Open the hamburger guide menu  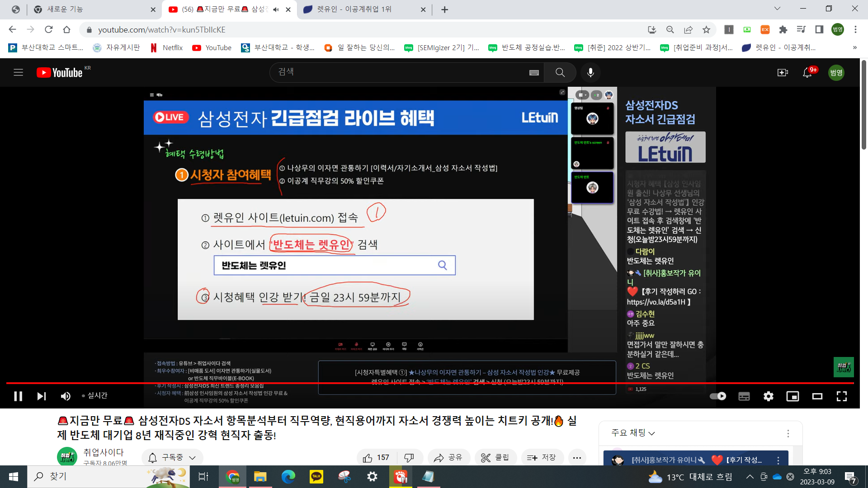(18, 73)
